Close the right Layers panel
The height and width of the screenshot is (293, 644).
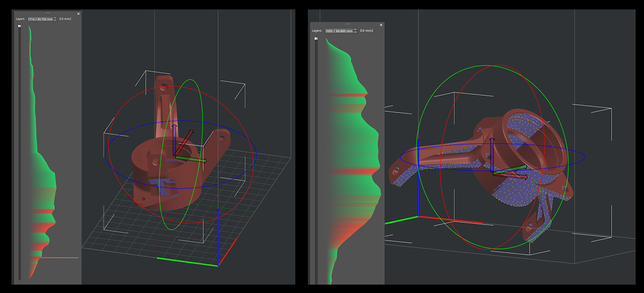pos(381,25)
